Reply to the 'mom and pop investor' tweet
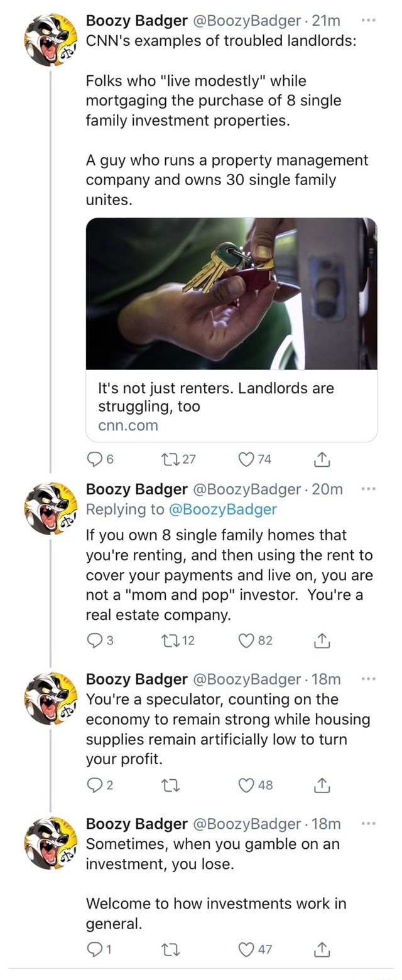 click(x=95, y=641)
